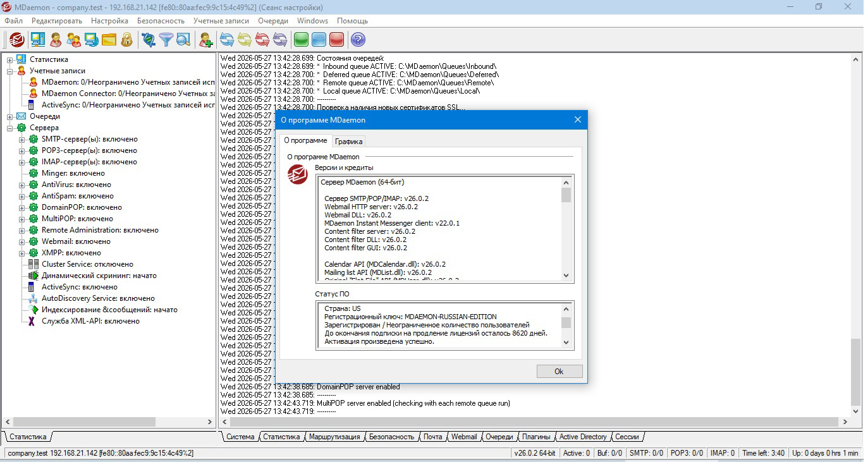Click the blue circular-arrows toolbar icon
This screenshot has height=462, width=868.
[226, 40]
